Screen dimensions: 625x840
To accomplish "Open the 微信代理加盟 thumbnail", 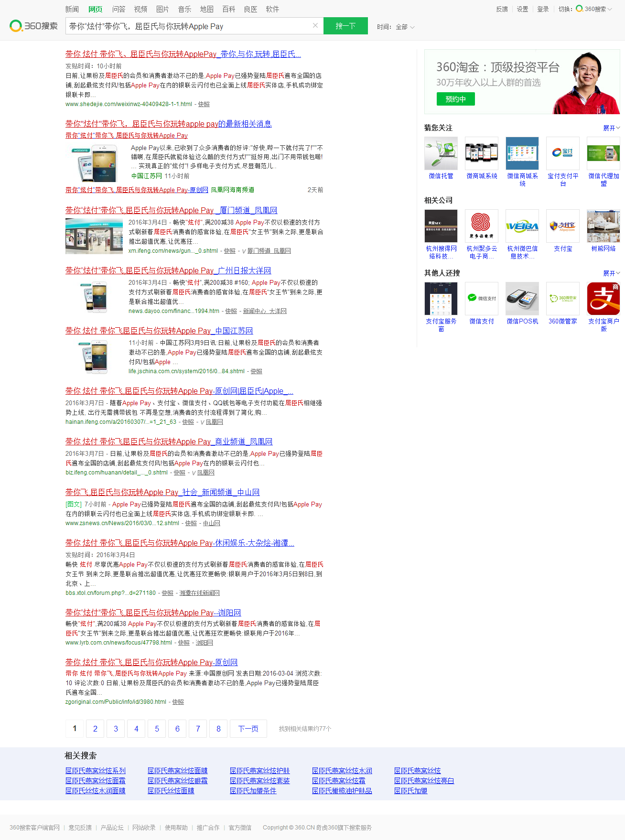I will pyautogui.click(x=603, y=153).
